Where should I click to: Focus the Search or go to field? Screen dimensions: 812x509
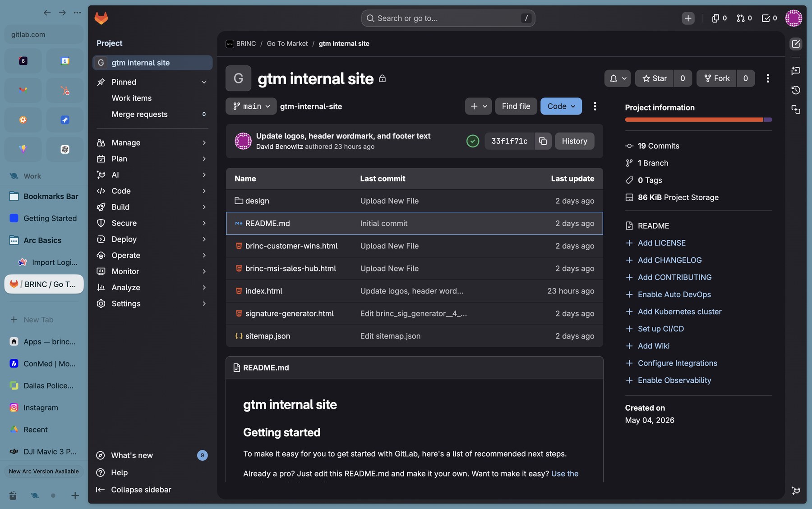[x=448, y=18]
